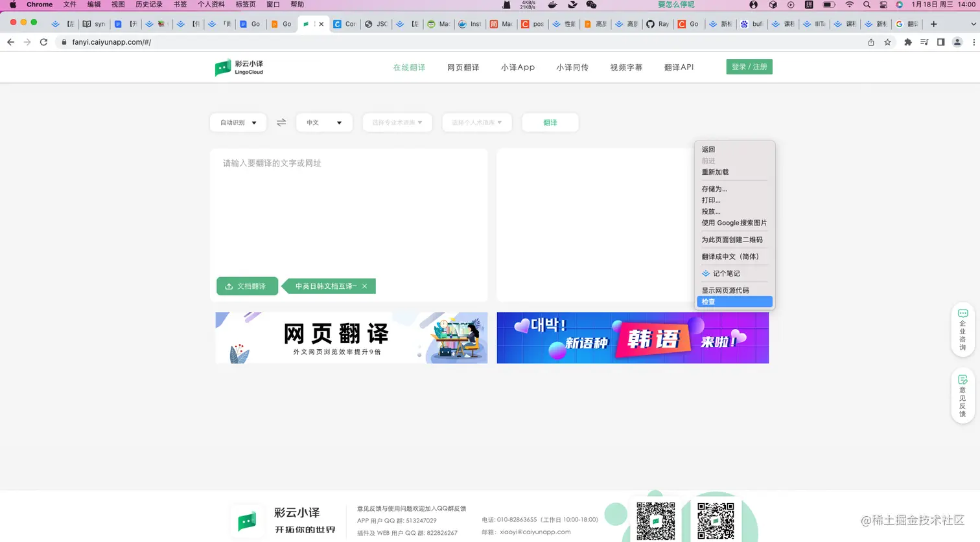Switch to the Google 翻译 tab

point(907,24)
